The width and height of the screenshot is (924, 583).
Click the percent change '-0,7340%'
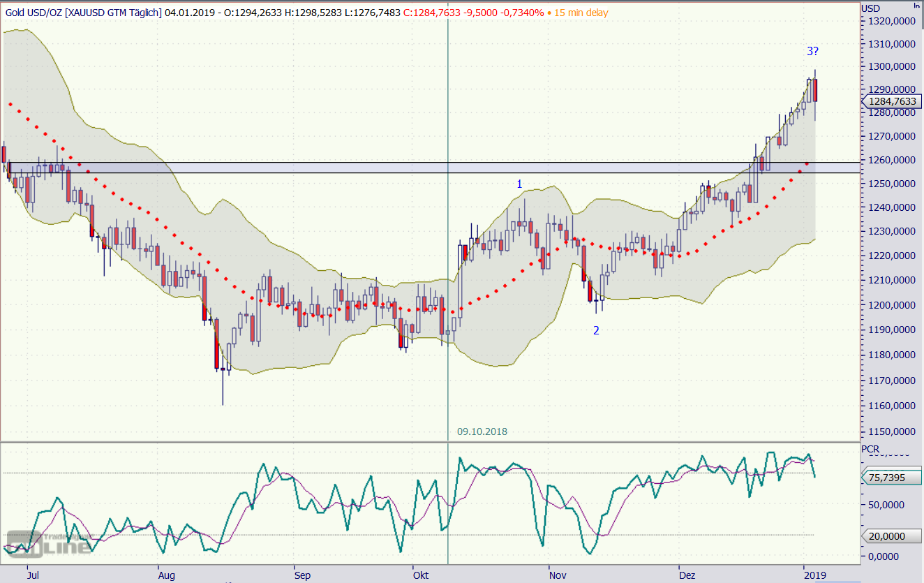522,13
